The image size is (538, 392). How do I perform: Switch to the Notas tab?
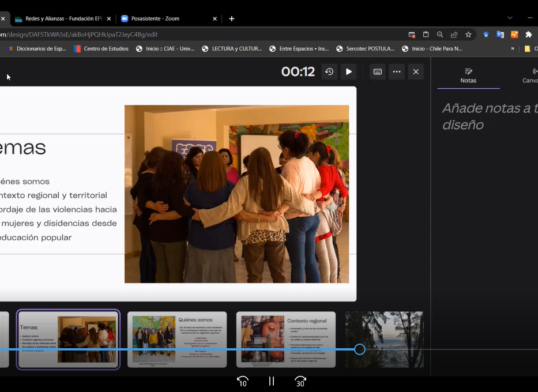(468, 76)
